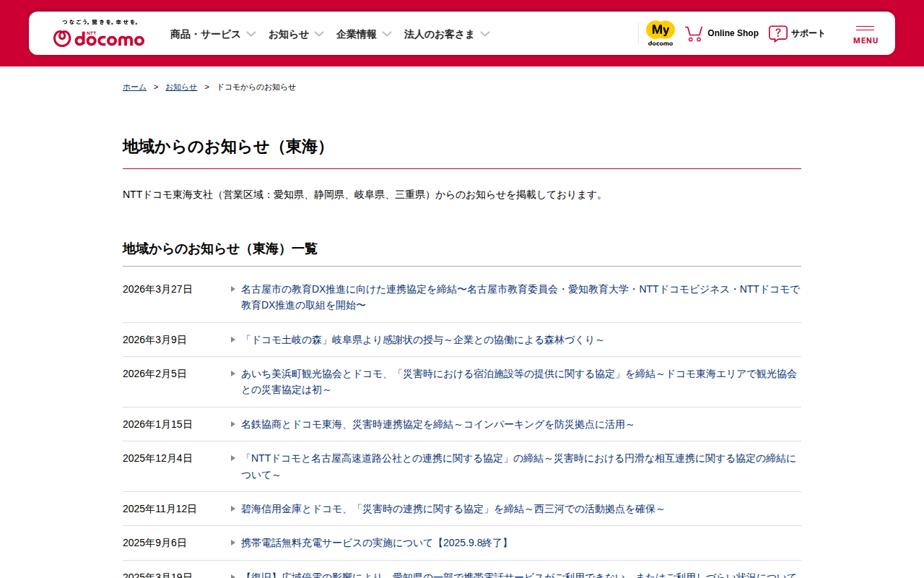The height and width of the screenshot is (578, 924).
Task: Open the お知らせ header menu
Action: [x=289, y=34]
